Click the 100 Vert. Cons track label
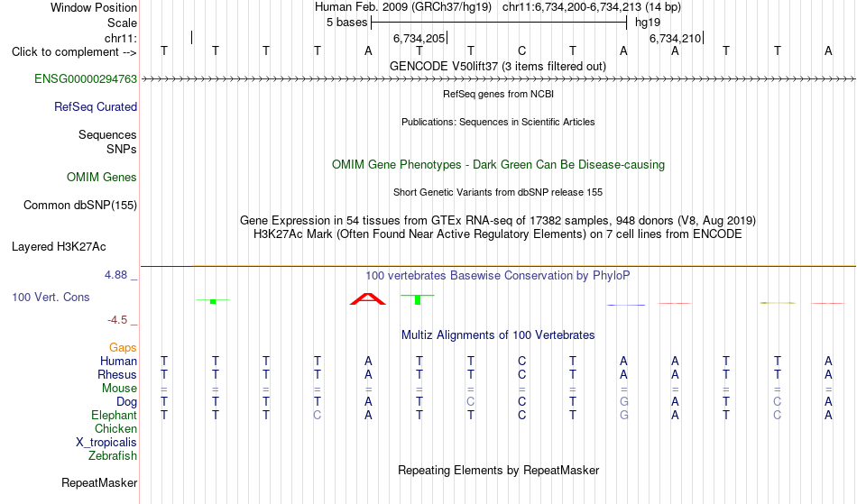The height and width of the screenshot is (504, 857). pyautogui.click(x=51, y=297)
